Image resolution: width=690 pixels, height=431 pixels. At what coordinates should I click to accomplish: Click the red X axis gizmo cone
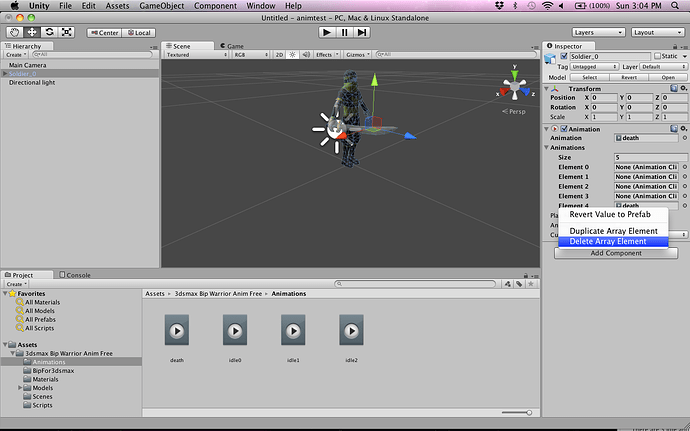click(503, 92)
